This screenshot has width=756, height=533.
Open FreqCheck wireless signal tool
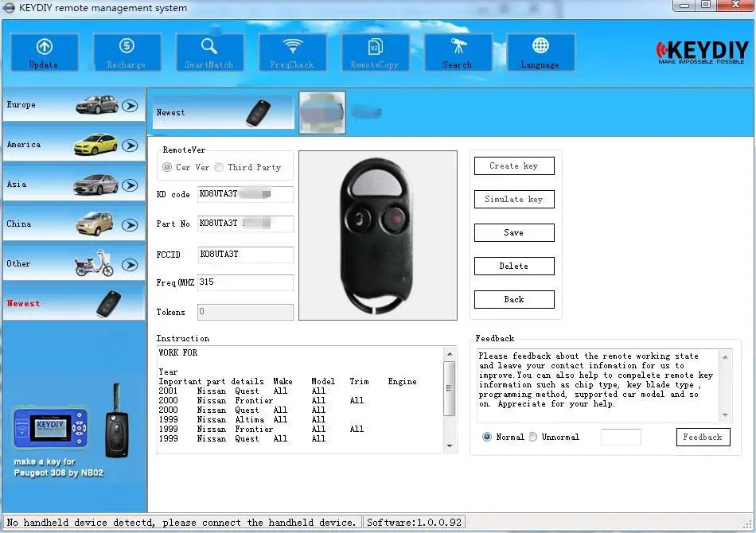(292, 53)
